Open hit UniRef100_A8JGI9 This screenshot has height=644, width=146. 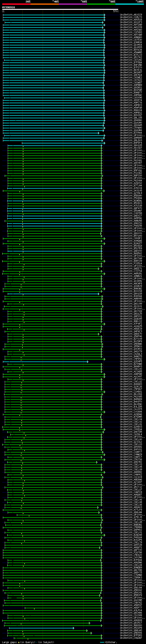click(x=131, y=15)
